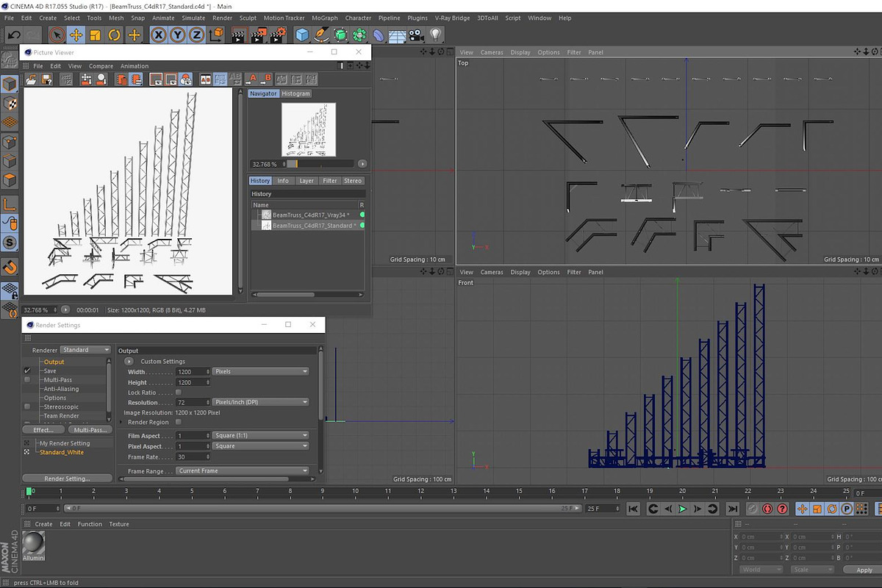Select the Team Render settings item
This screenshot has height=588, width=882.
pos(61,416)
